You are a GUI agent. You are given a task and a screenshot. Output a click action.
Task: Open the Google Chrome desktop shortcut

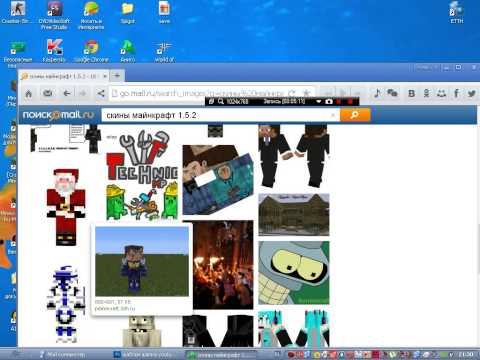pyautogui.click(x=91, y=51)
